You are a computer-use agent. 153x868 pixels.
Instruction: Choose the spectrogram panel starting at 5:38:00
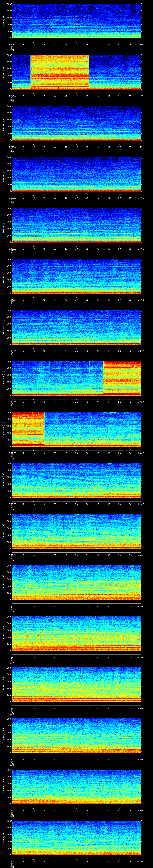pyautogui.click(x=76, y=481)
